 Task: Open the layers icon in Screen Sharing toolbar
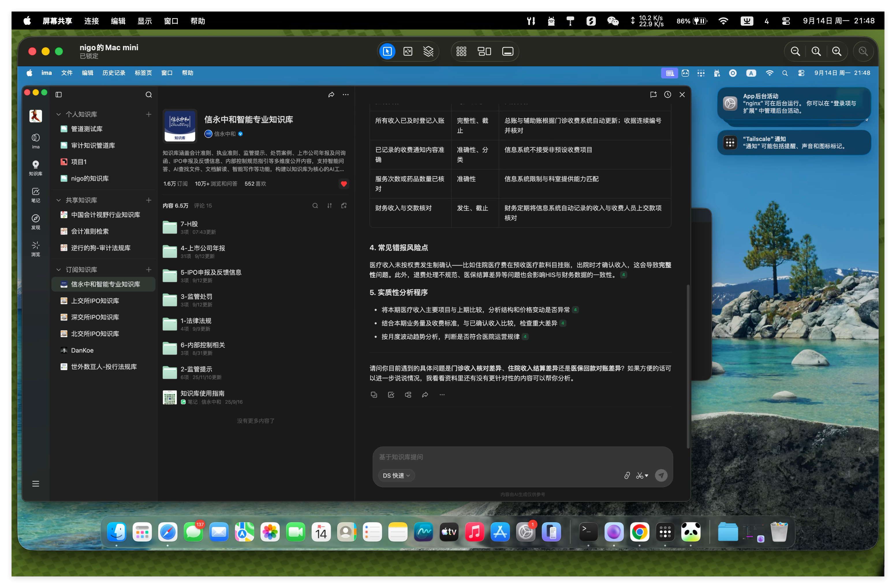click(428, 51)
